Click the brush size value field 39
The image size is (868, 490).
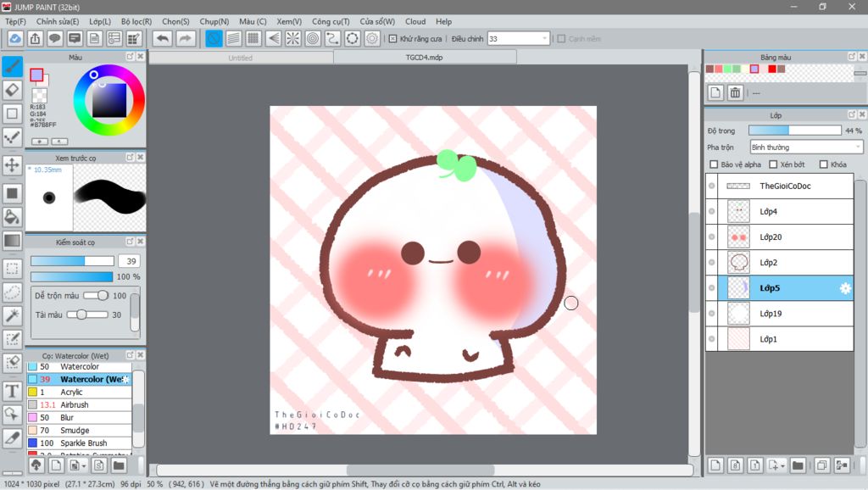pos(131,261)
